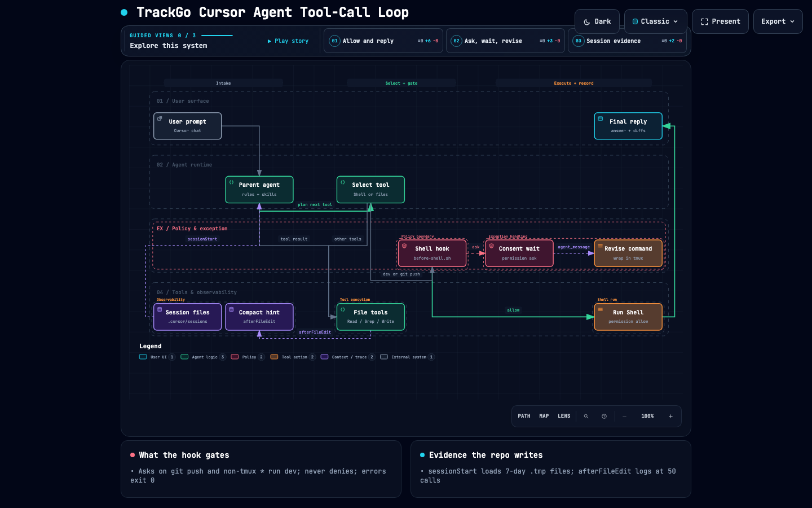Image resolution: width=812 pixels, height=508 pixels.
Task: Select the Revise command node
Action: click(628, 253)
